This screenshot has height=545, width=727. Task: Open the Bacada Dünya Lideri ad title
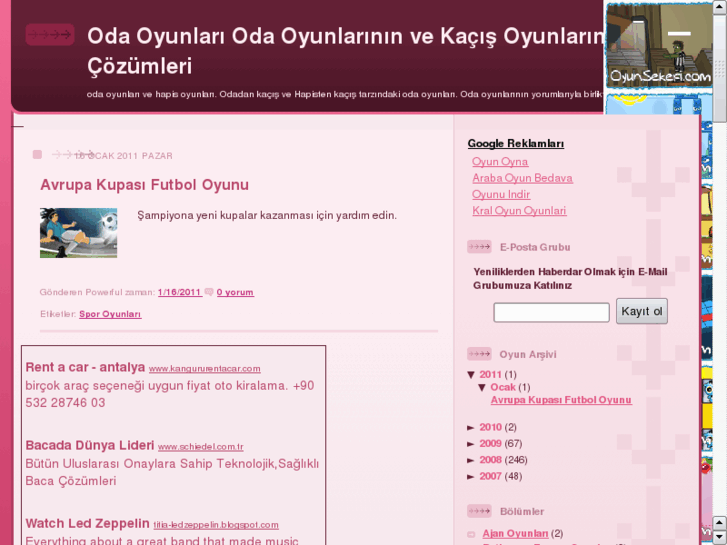coord(89,445)
